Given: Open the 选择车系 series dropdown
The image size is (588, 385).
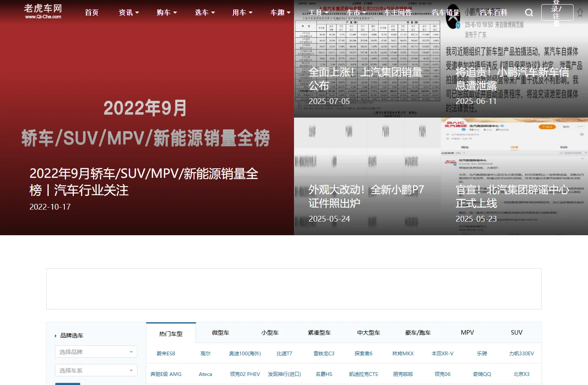Looking at the screenshot, I should [96, 371].
